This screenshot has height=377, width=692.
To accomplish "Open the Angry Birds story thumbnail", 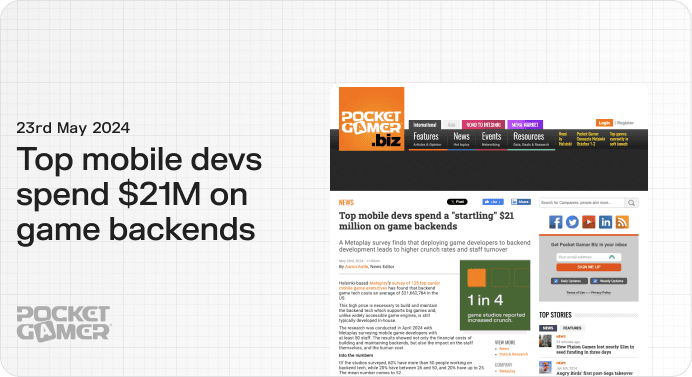I will [x=545, y=367].
